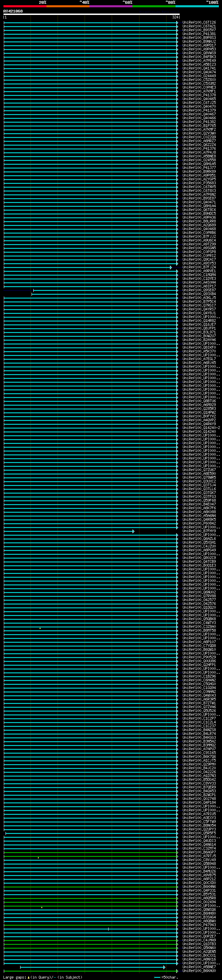Click the cyan ~100% identity color band

tap(197, 6)
